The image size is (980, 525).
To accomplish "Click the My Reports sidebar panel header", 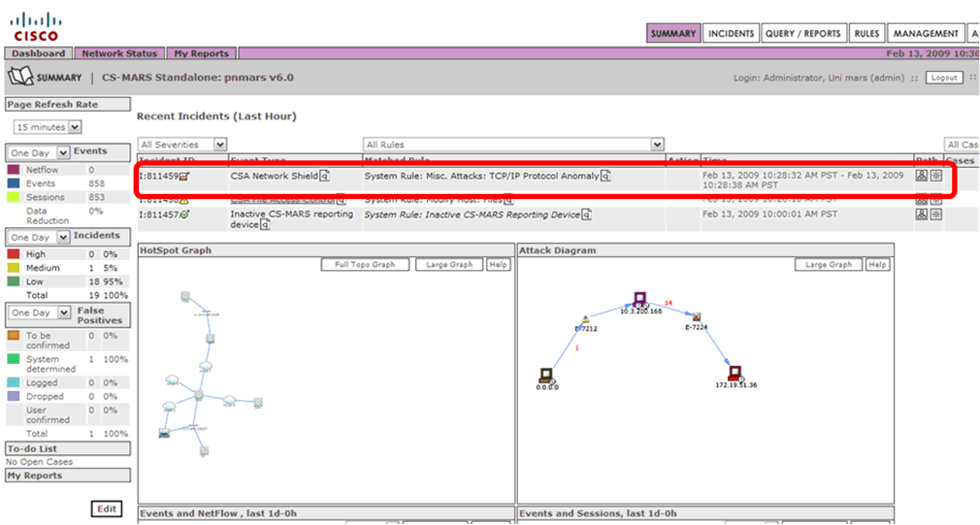I will 68,476.
